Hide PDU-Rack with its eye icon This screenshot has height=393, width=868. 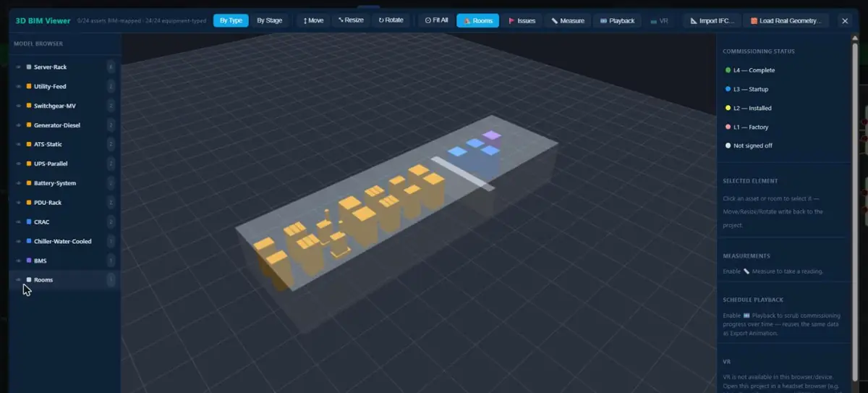coord(19,203)
